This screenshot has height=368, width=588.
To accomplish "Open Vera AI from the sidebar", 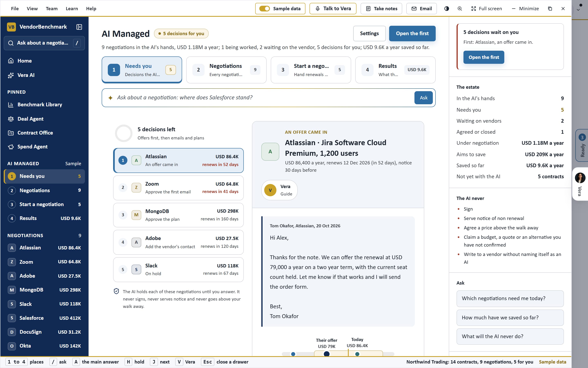I will tap(44, 75).
